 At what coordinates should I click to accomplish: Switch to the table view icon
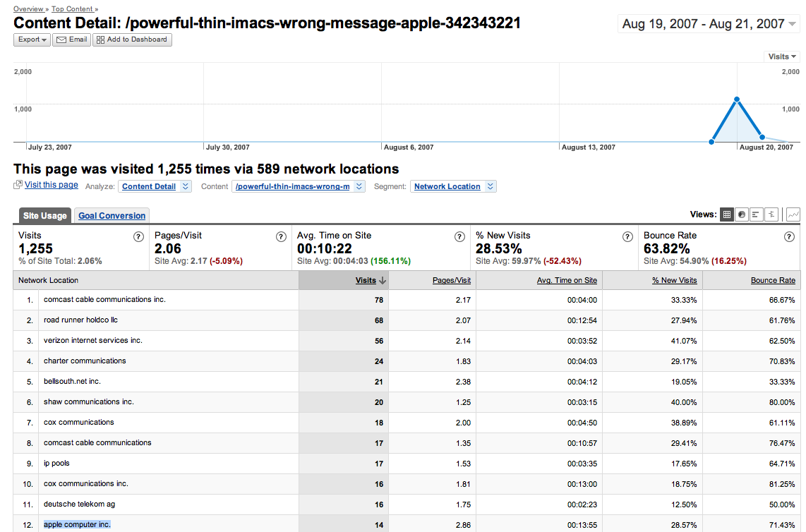[x=726, y=214]
